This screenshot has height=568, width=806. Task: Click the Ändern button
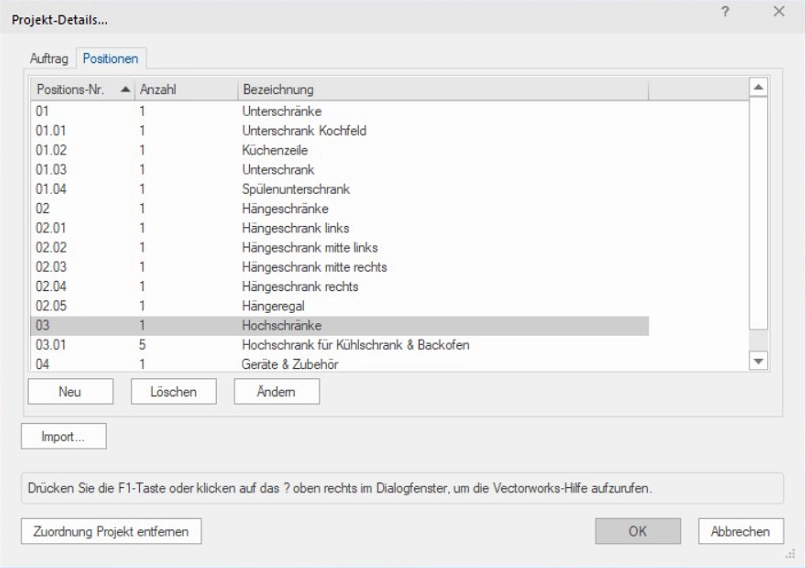(276, 392)
